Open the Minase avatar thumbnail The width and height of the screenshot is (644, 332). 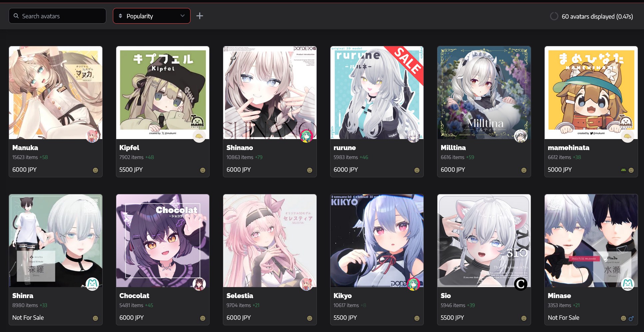click(591, 241)
